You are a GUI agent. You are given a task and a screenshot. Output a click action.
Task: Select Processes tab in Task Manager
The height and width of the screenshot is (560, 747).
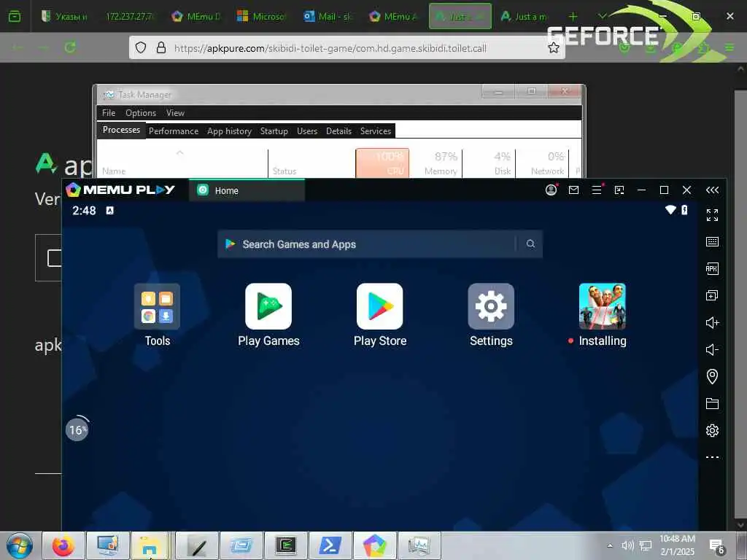pos(121,130)
